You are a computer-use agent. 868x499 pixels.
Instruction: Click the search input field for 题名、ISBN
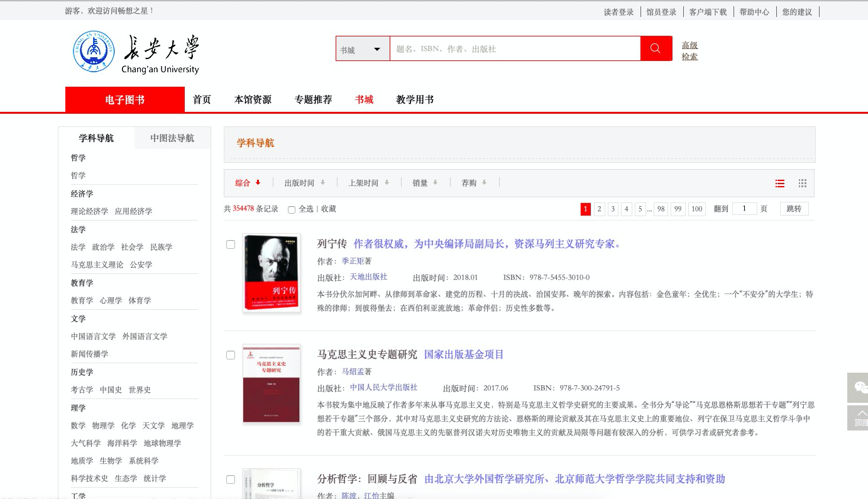click(x=514, y=49)
